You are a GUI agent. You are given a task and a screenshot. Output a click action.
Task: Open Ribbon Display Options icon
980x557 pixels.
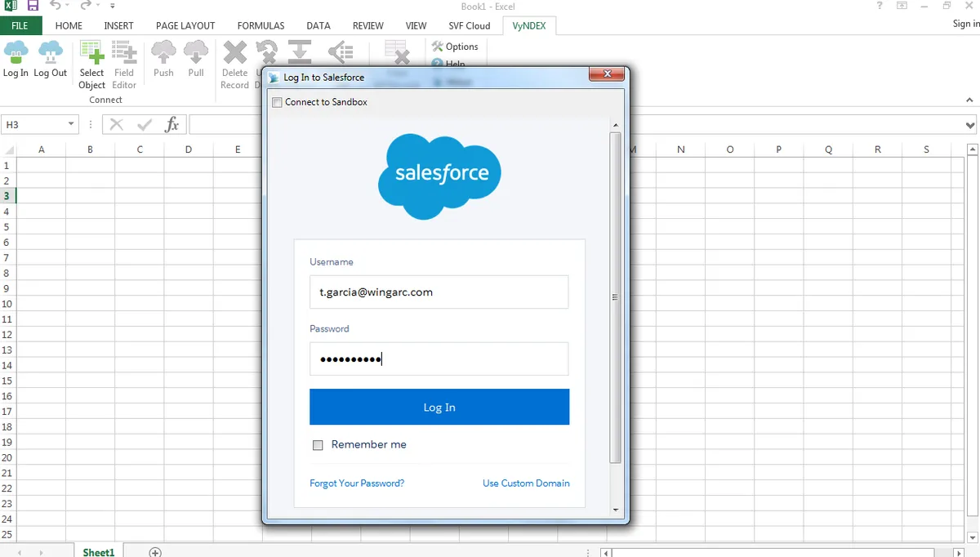coord(902,6)
